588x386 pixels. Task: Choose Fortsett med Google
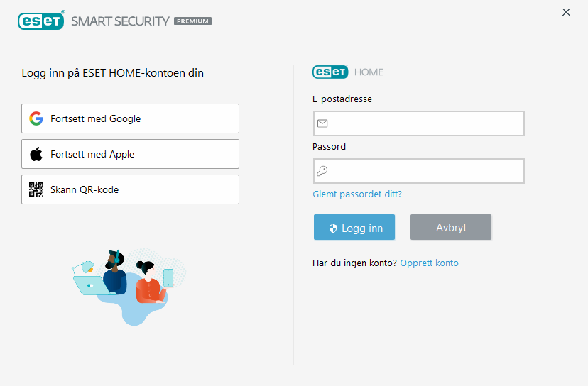[x=130, y=118]
